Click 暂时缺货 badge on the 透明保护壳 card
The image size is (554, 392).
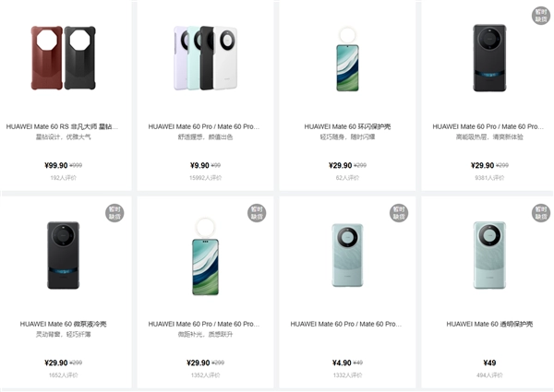pyautogui.click(x=540, y=214)
